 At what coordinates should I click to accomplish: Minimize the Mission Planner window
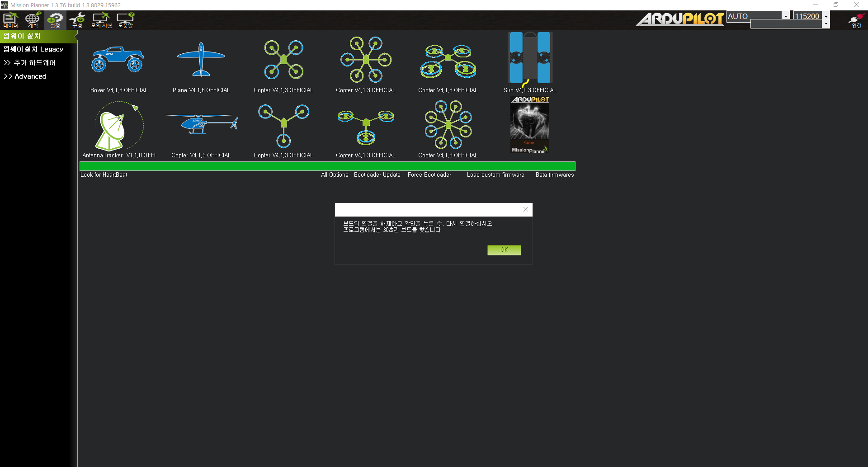click(816, 5)
